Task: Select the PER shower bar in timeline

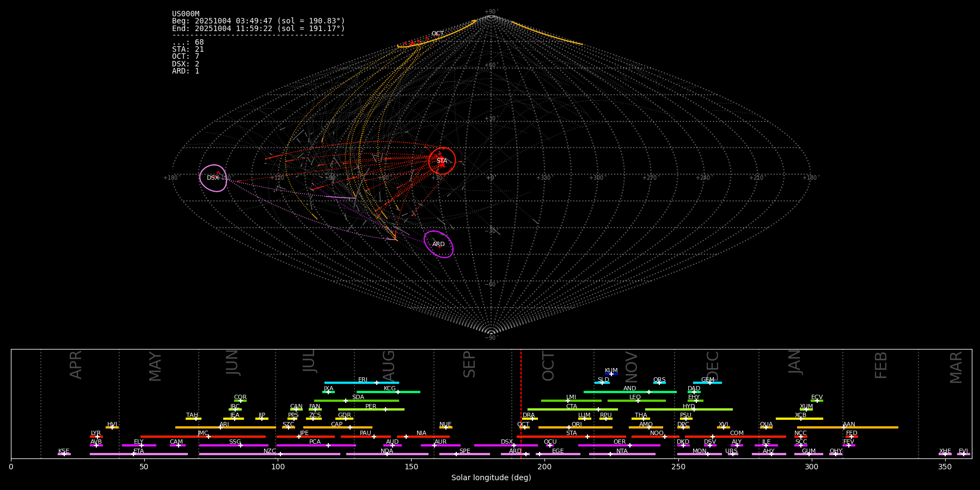Action: (x=371, y=409)
